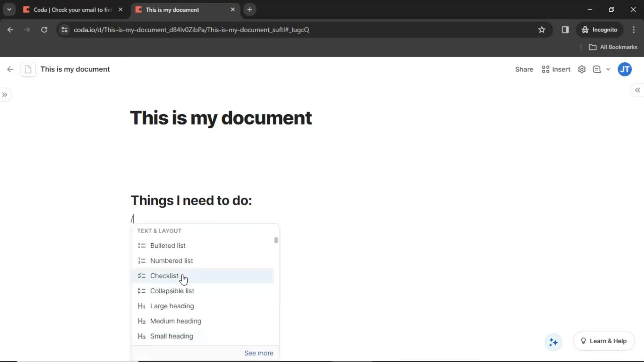This screenshot has width=644, height=362.
Task: Click the AI assistant sparkle icon
Action: [x=554, y=342]
